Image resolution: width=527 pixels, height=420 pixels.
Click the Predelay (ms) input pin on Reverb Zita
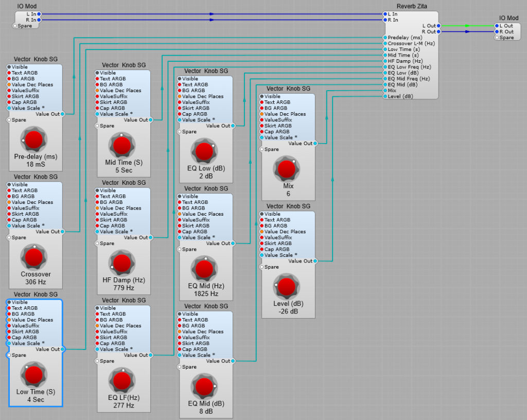[x=385, y=38]
